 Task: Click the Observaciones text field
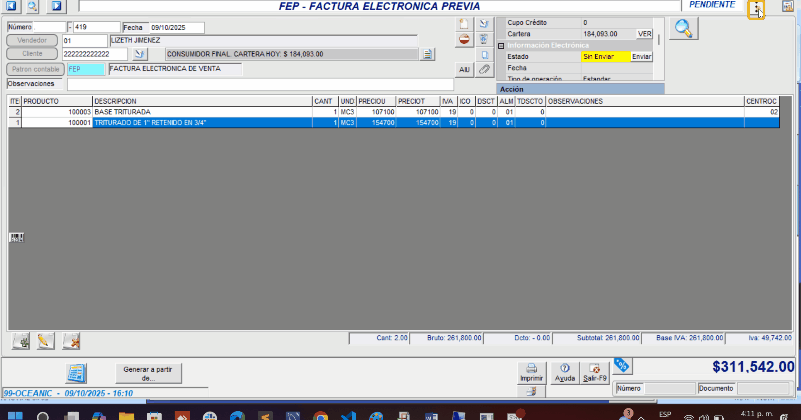tap(260, 84)
